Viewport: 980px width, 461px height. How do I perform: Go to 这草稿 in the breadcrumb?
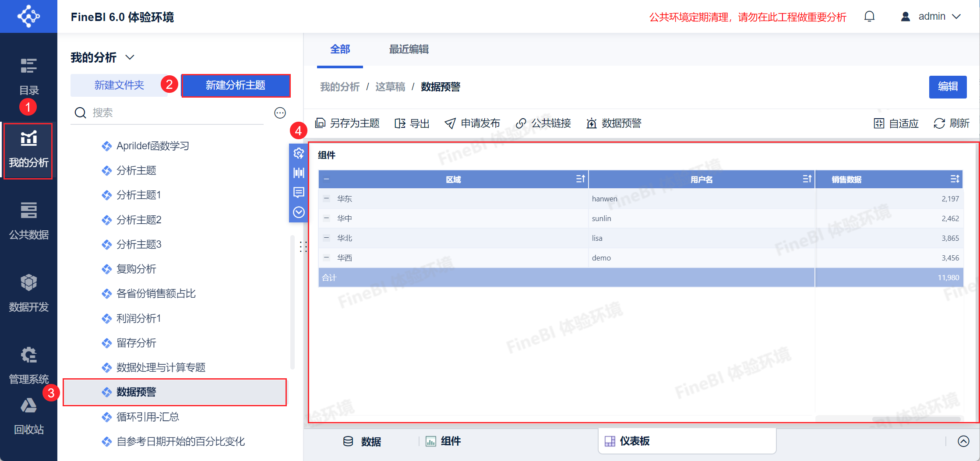tap(390, 87)
